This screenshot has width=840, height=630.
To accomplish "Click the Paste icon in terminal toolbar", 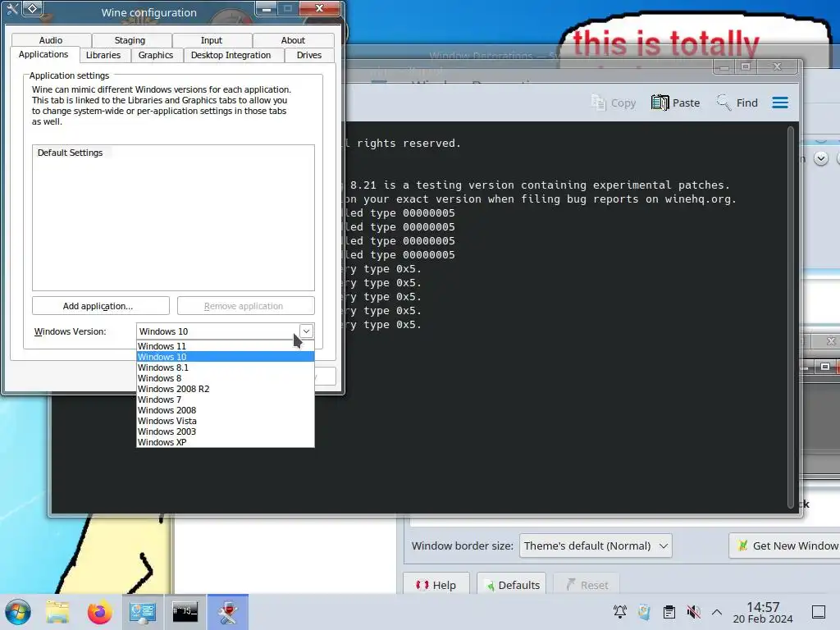I will (676, 103).
